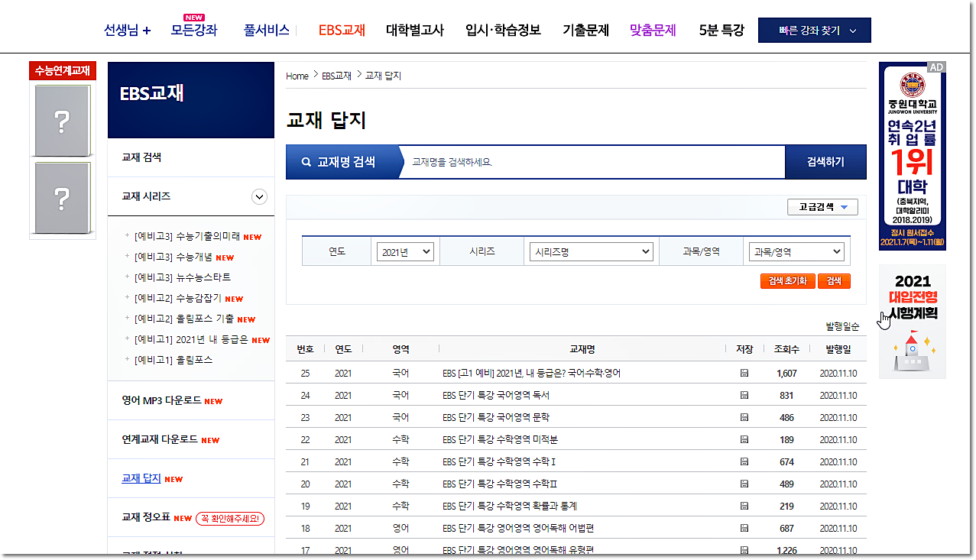Open EBS 단기 특강 영어영역 영어독해 어법편

click(x=519, y=529)
